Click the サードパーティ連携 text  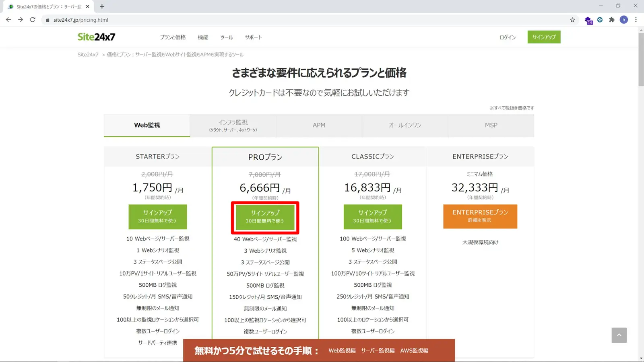point(158,343)
